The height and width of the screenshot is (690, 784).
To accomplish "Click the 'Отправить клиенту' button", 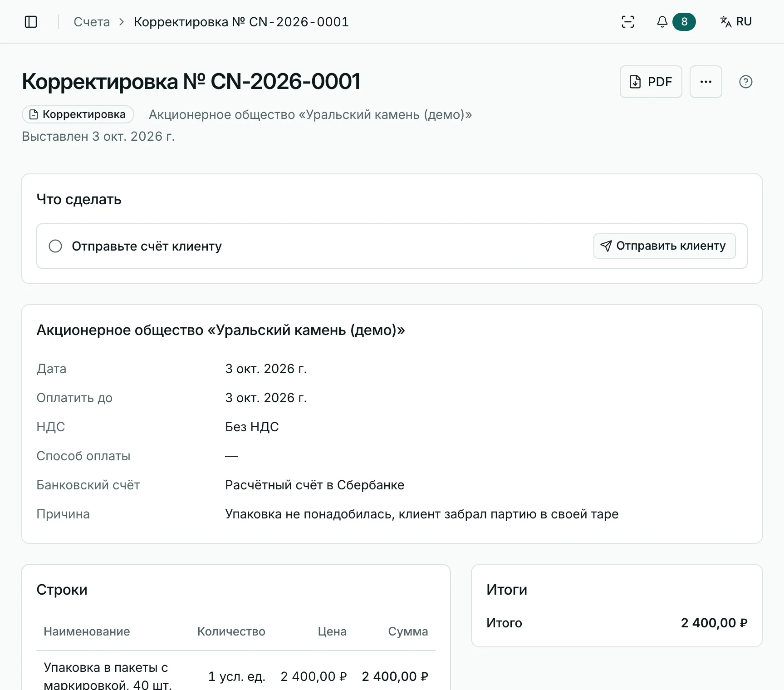I will point(665,246).
